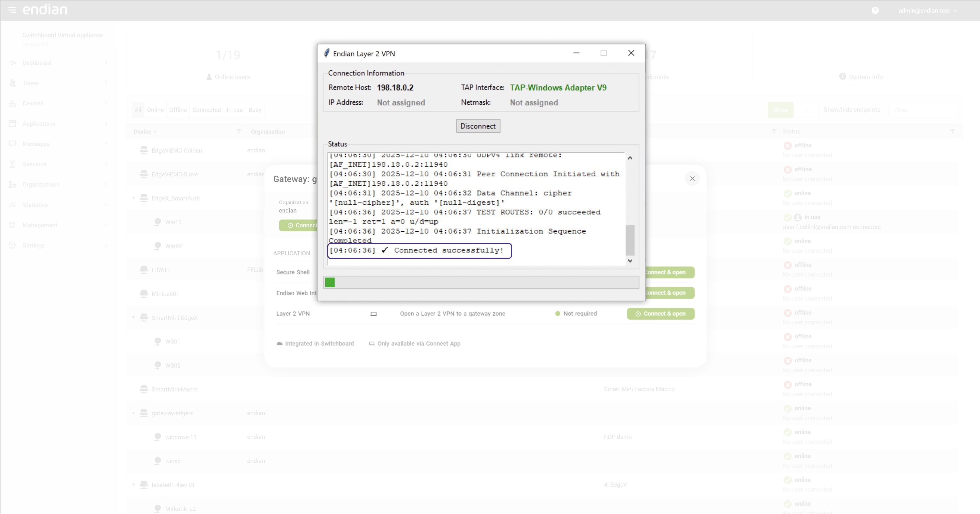Click the Dashboard gauge icon in sidebar

(12, 63)
